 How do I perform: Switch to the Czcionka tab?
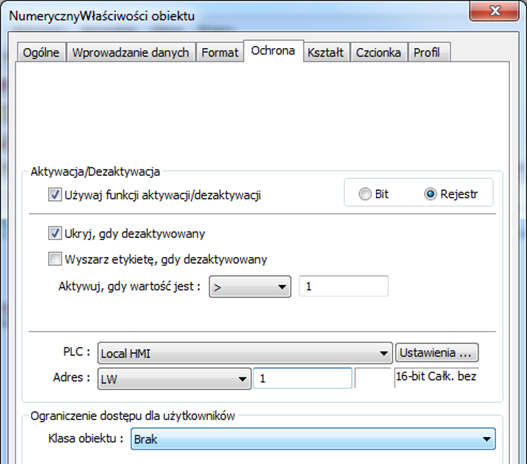(x=378, y=52)
